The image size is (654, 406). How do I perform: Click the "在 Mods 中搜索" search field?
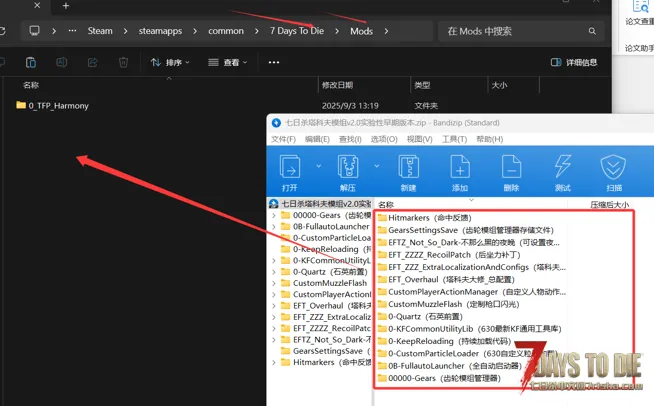[x=515, y=31]
